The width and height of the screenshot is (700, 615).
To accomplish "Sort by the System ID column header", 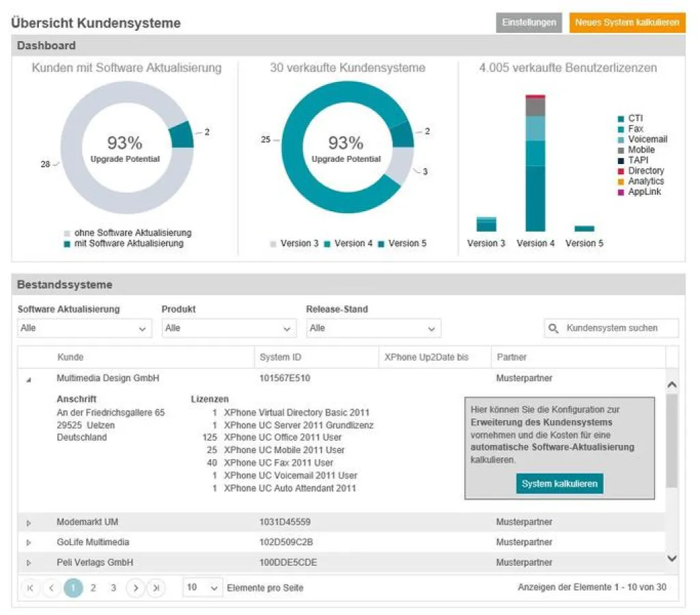I will point(280,357).
